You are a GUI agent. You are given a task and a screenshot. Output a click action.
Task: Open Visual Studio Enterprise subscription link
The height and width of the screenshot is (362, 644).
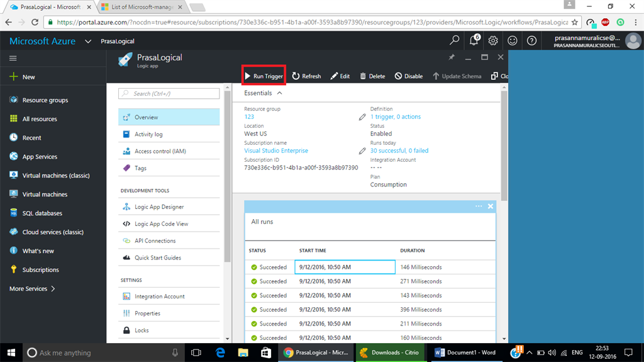[x=276, y=150]
